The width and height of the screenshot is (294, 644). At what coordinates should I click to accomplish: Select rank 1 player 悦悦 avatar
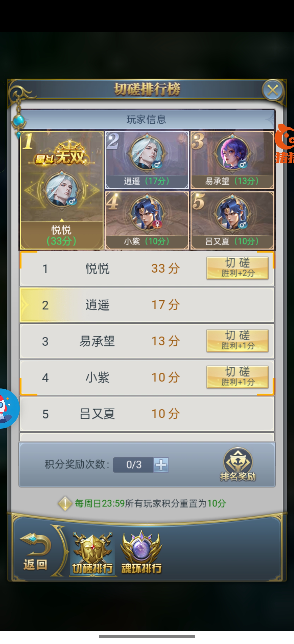62,190
